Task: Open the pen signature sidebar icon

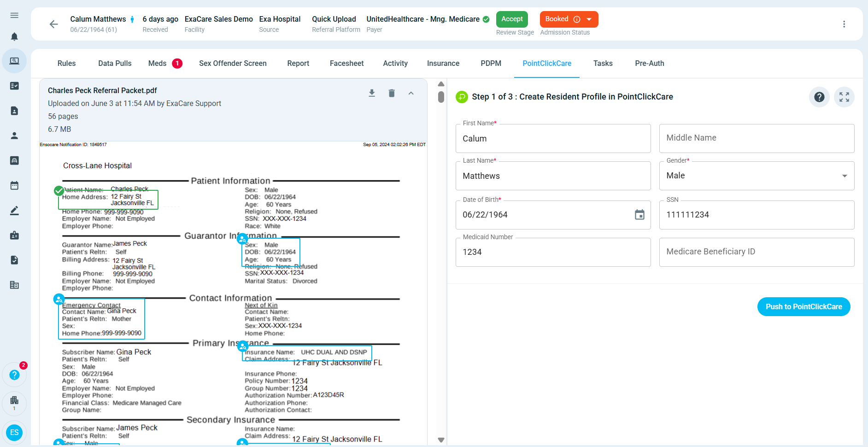Action: (14, 210)
